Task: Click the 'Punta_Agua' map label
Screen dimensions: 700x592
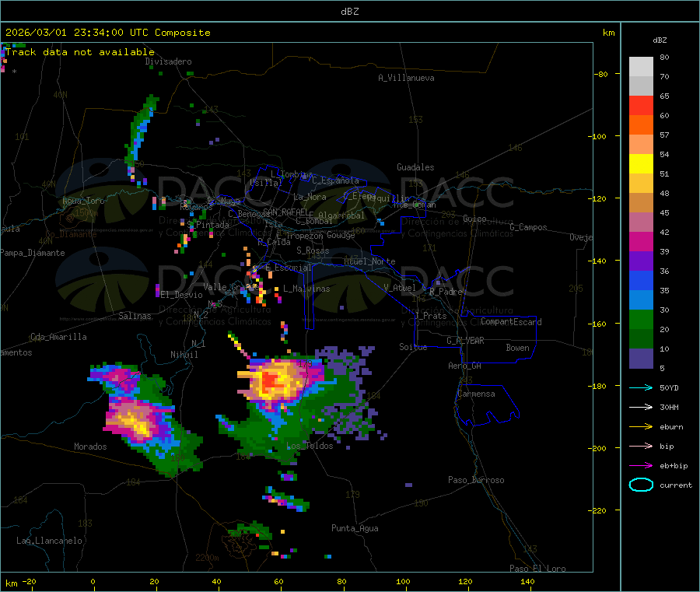Action: 355,528
